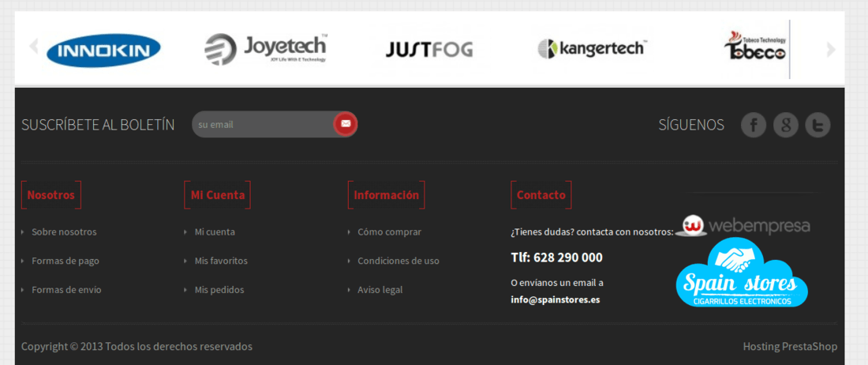Open the Joyetech brand logo
This screenshot has width=868, height=365.
click(266, 49)
